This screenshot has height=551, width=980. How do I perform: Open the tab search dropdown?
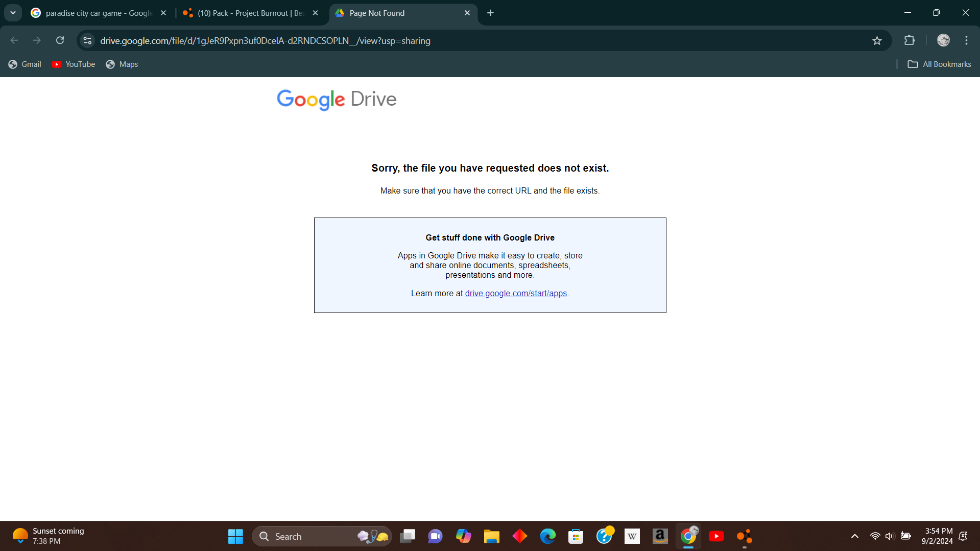click(13, 13)
